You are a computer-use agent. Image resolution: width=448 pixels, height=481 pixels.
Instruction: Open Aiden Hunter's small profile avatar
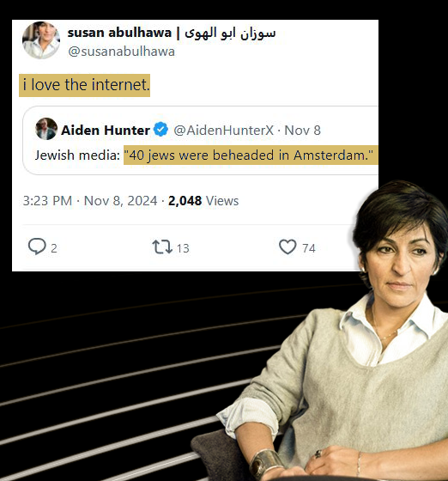tap(46, 129)
